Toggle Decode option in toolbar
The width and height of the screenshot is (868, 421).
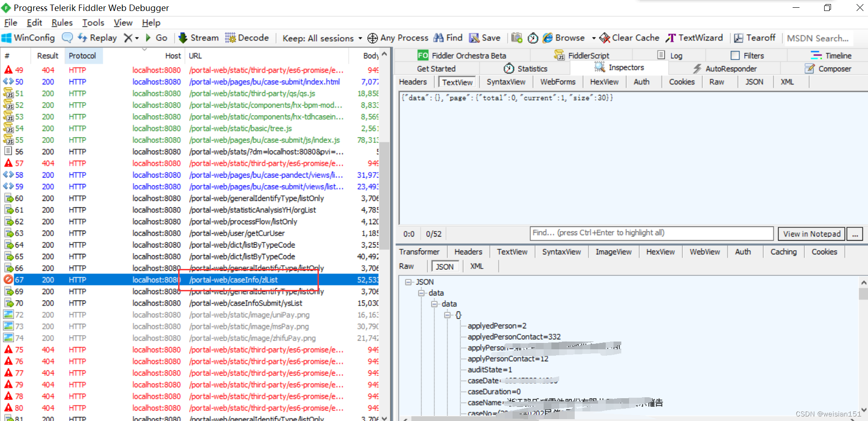[247, 38]
